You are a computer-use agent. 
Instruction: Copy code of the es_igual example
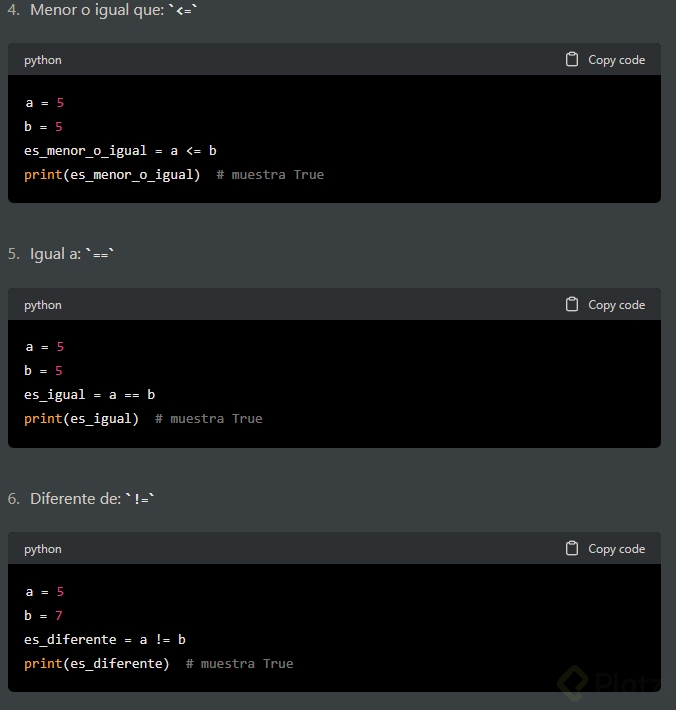pos(605,305)
